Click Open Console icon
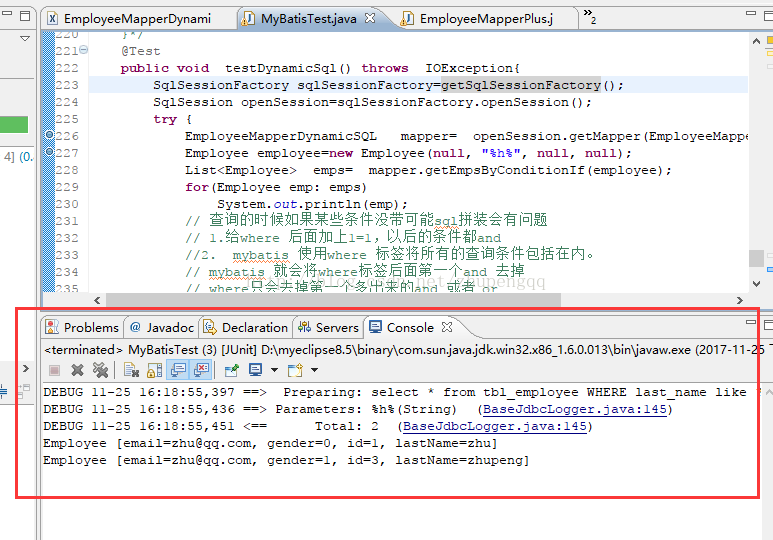This screenshot has height=540, width=773. point(295,370)
